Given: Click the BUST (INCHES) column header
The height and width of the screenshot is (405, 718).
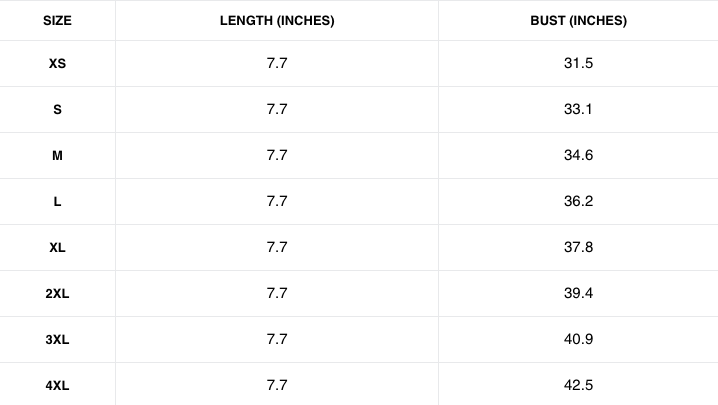Looking at the screenshot, I should click(x=578, y=21).
